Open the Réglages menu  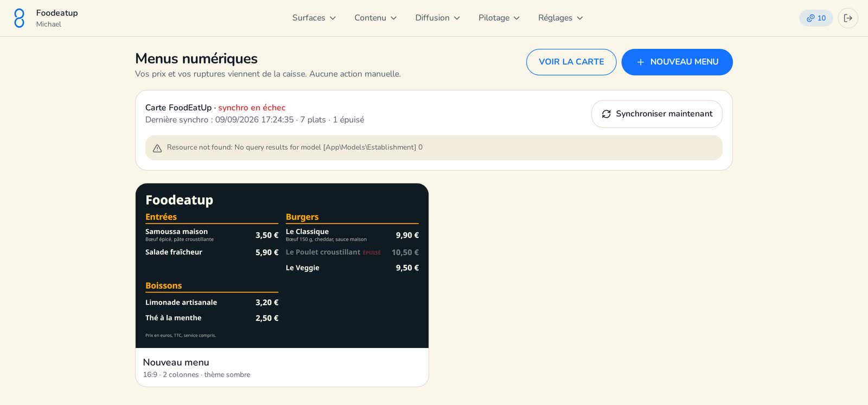point(560,18)
